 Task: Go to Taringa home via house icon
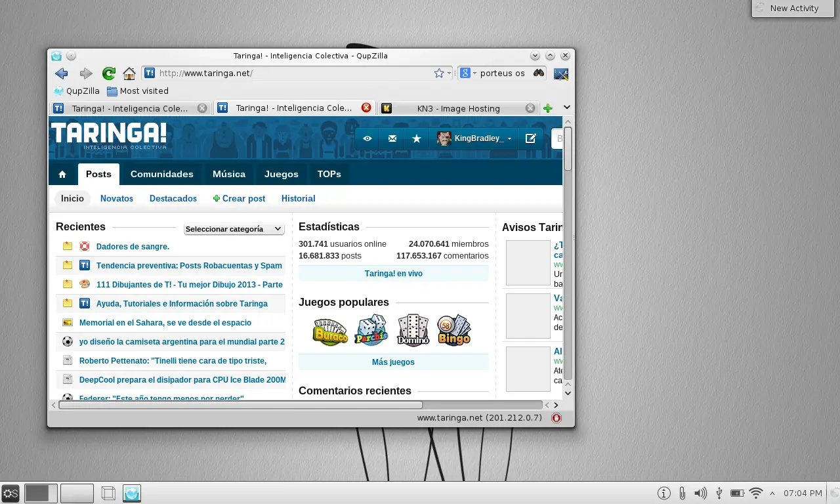(62, 174)
